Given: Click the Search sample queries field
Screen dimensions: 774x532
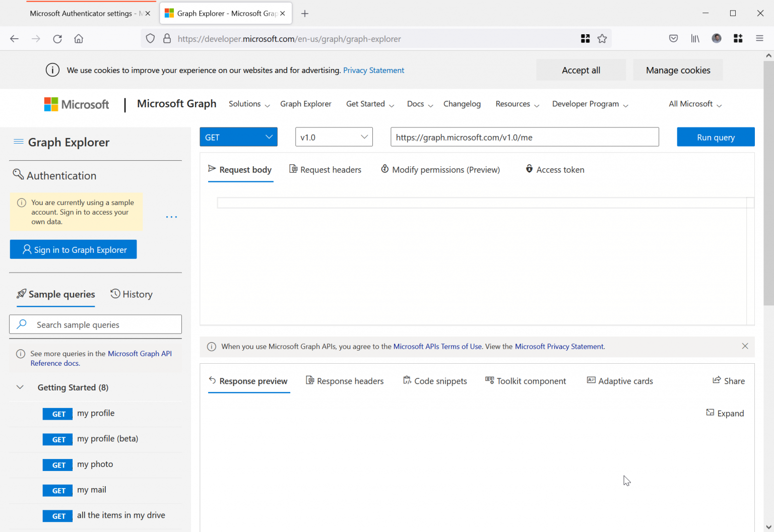Looking at the screenshot, I should [x=95, y=324].
